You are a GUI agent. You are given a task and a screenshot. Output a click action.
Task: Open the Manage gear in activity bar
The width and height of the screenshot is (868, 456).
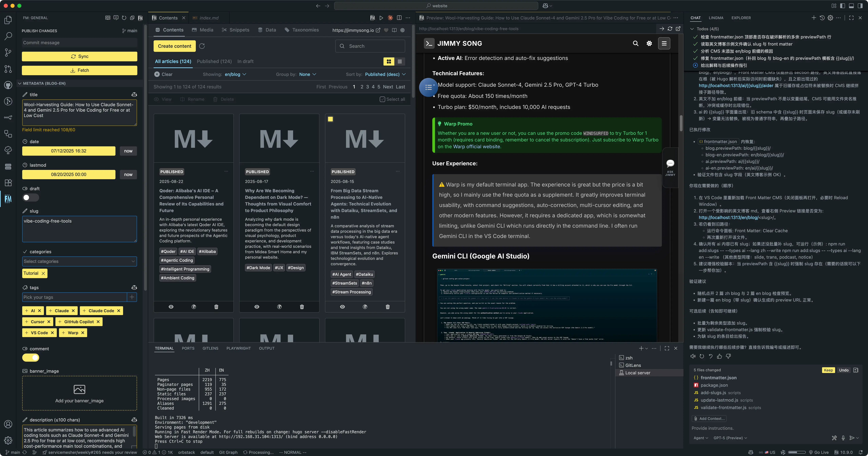coord(8,440)
